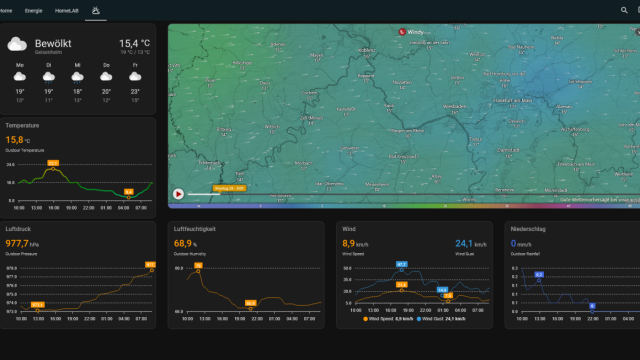Viewport: 640px width, 360px height.
Task: Click the Bewölkt cloud icon
Action: pyautogui.click(x=17, y=44)
